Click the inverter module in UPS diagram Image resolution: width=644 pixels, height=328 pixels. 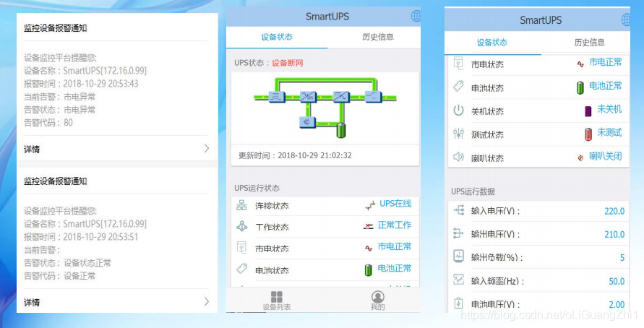(341, 97)
